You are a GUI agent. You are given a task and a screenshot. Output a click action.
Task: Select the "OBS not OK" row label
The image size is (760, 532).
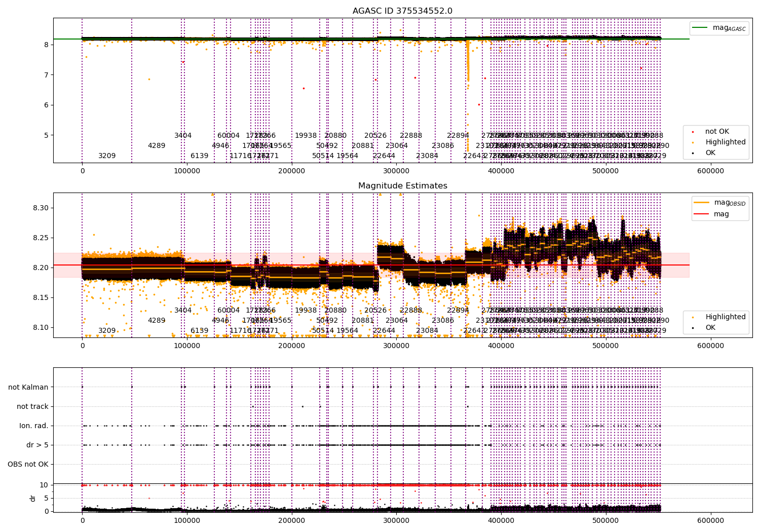pyautogui.click(x=28, y=465)
